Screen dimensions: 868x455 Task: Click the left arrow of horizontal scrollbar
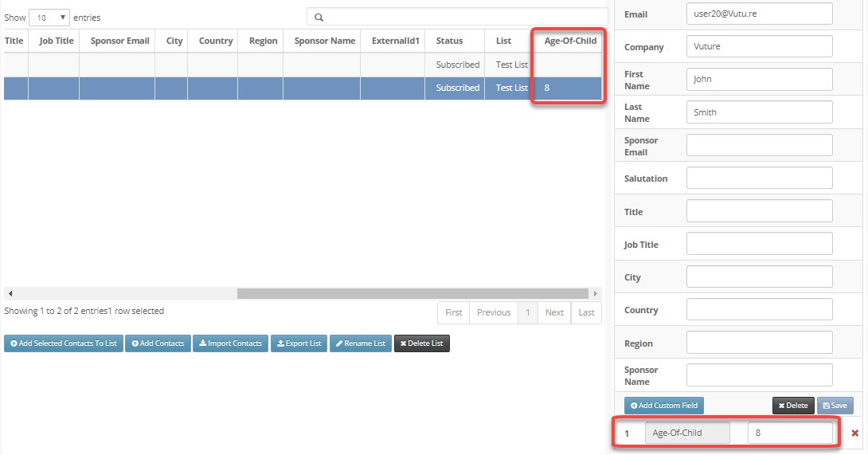click(x=10, y=294)
